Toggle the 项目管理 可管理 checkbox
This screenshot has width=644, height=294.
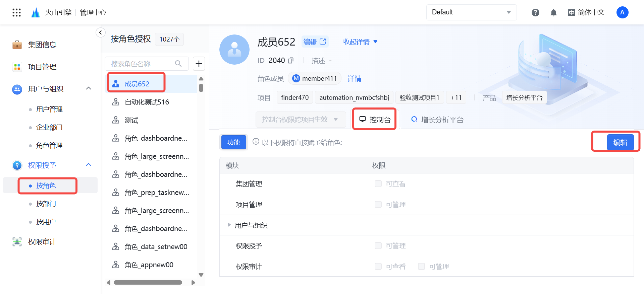[378, 205]
